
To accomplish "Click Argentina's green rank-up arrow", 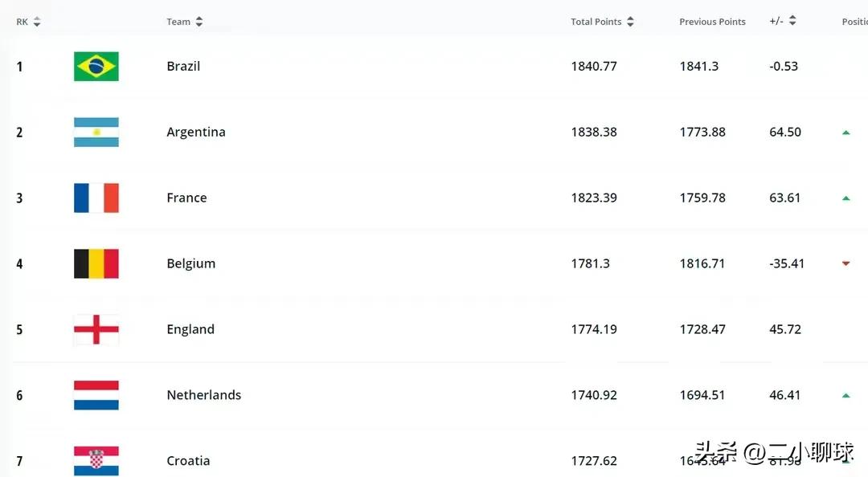I will [845, 132].
